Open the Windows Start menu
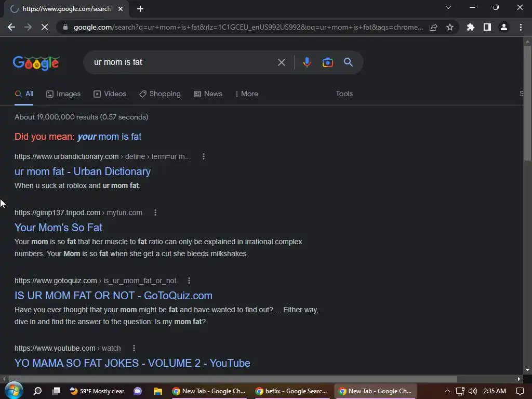Viewport: 532px width, 399px height. pos(14,391)
